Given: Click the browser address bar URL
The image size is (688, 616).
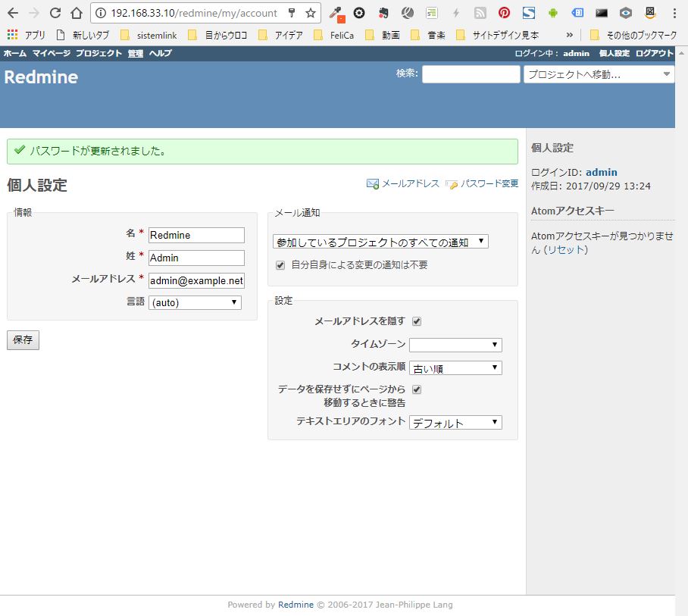Looking at the screenshot, I should click(194, 13).
